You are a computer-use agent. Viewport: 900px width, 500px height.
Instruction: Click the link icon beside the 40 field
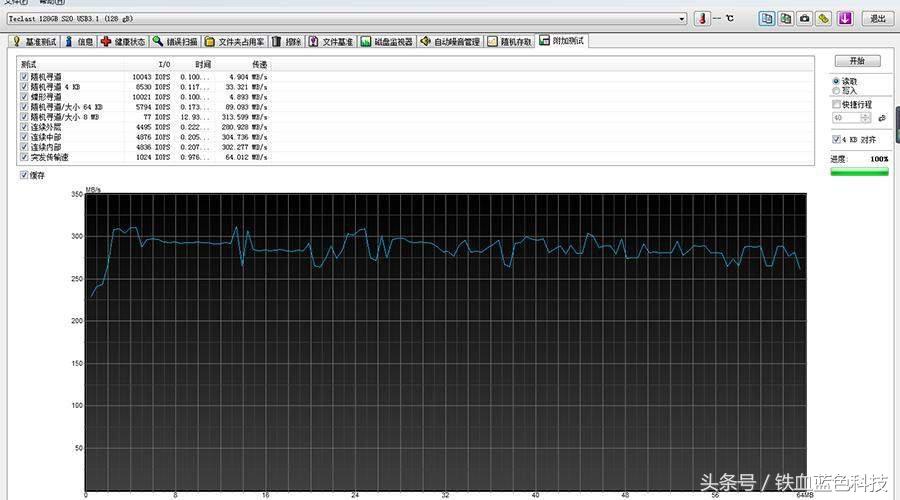882,118
